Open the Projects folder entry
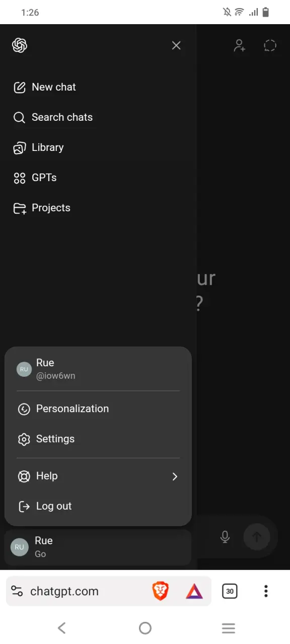This screenshot has height=644, width=290. pyautogui.click(x=98, y=208)
